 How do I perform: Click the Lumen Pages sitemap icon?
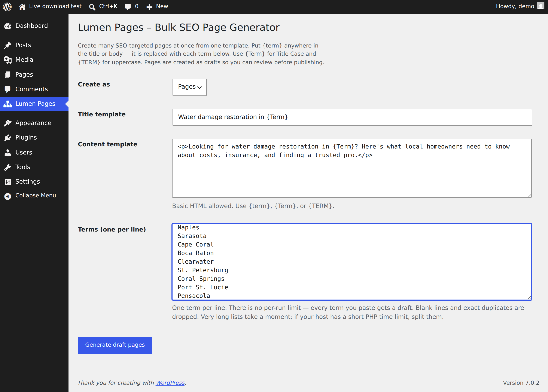pyautogui.click(x=8, y=104)
